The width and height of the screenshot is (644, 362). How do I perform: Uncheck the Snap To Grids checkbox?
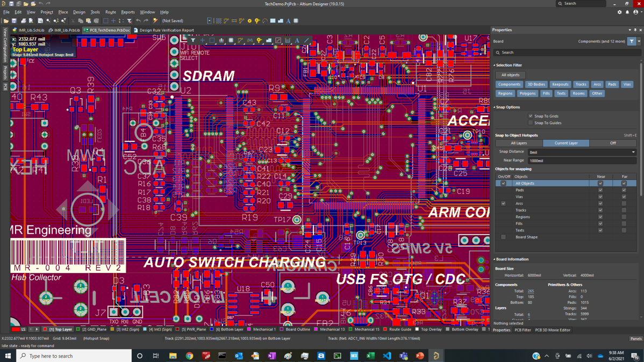click(531, 116)
